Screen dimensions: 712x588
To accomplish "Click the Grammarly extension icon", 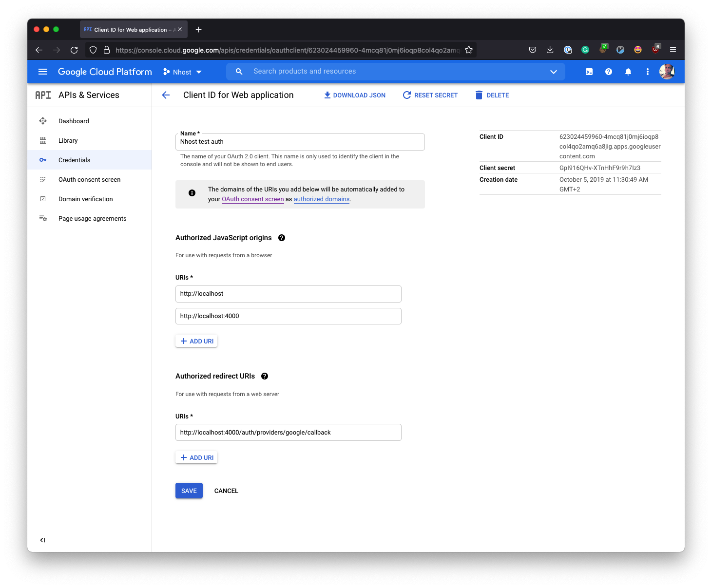I will pos(585,50).
